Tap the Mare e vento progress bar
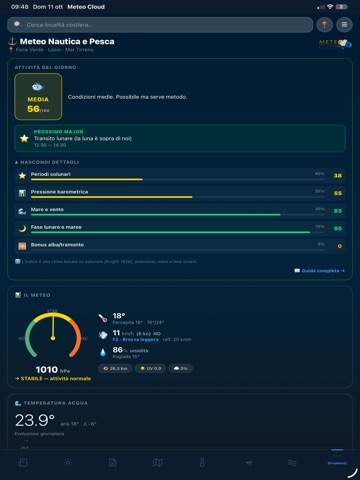This screenshot has height=480, width=360. 177,215
